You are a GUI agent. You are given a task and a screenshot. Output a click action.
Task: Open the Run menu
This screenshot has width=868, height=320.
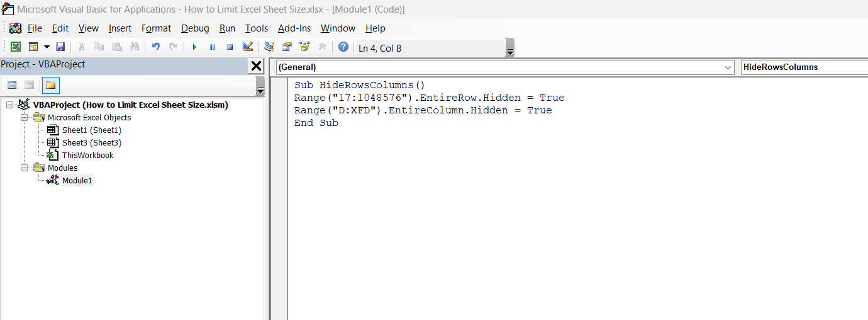point(228,28)
